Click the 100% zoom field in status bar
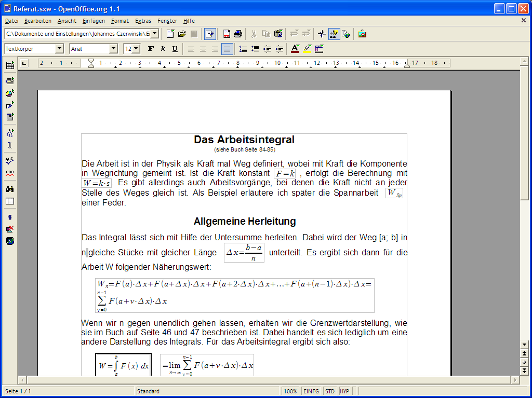Viewport: 532px width, 398px height. pos(290,391)
